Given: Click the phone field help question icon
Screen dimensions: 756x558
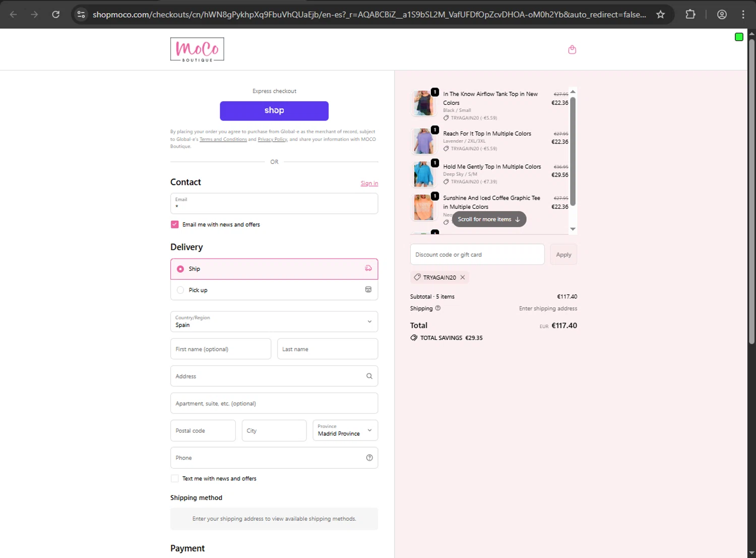Looking at the screenshot, I should (x=369, y=458).
